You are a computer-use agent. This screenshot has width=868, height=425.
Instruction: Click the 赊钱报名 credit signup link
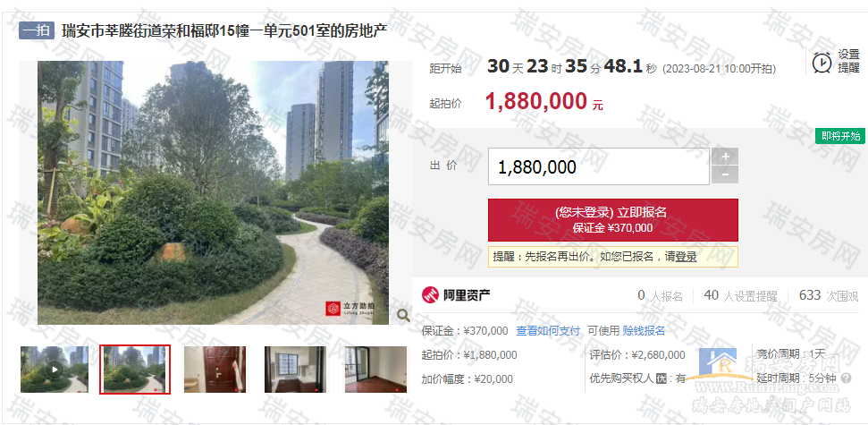pyautogui.click(x=644, y=331)
